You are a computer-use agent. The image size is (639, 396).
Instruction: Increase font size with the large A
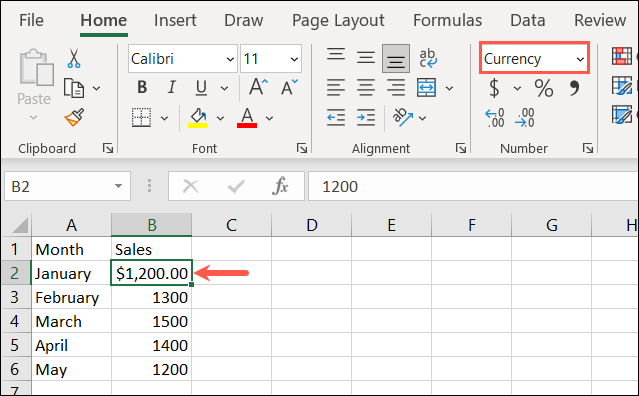tap(258, 87)
